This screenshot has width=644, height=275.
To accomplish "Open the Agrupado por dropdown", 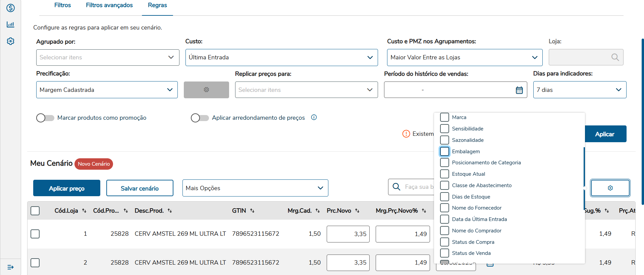I will 108,57.
